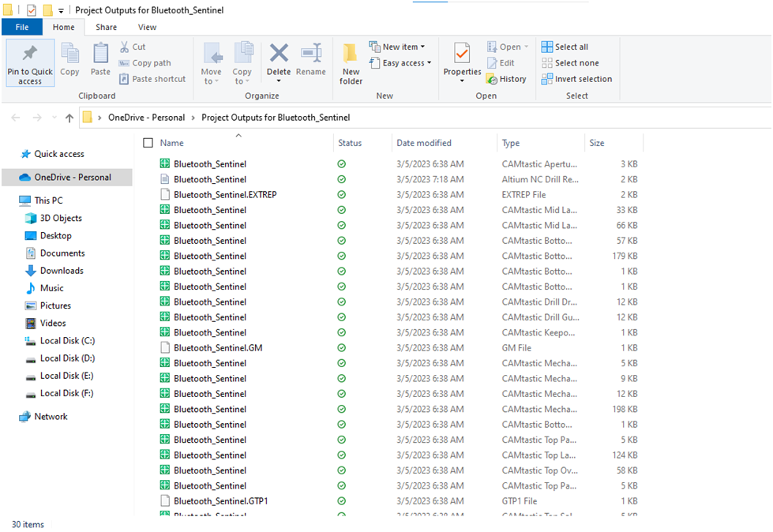Click the Paste clipboard icon
The image size is (773, 532).
click(100, 54)
